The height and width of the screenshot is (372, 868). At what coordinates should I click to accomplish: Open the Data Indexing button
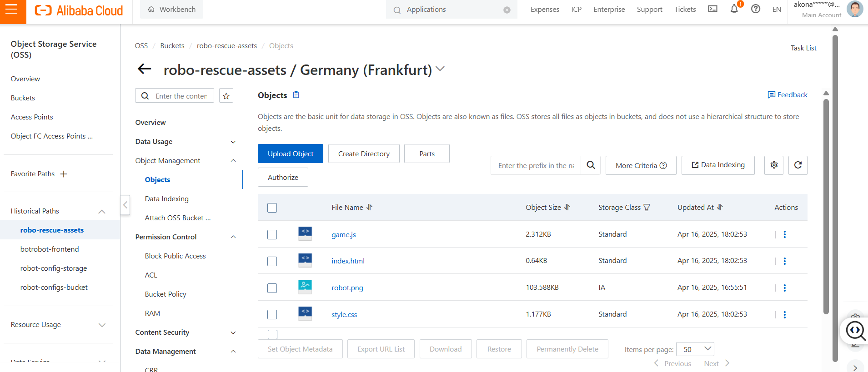(718, 165)
